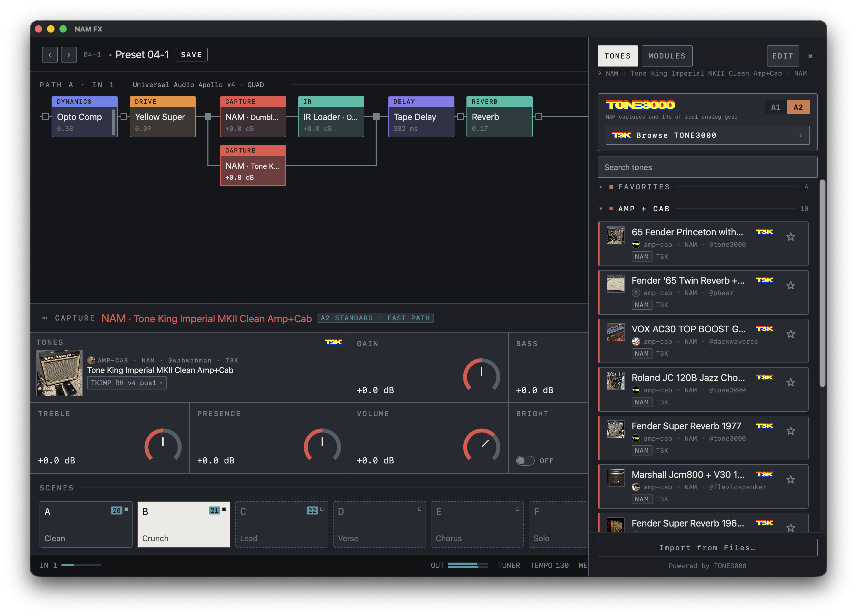Click the T3K badge on 65 Fender Princeton

[765, 232]
